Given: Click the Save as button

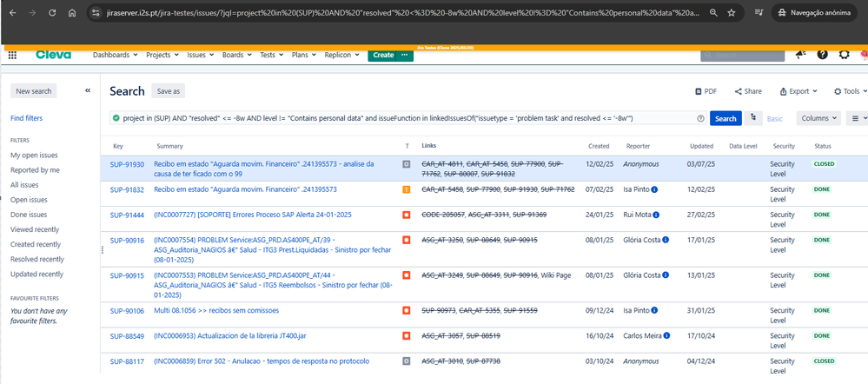Looking at the screenshot, I should click(x=169, y=91).
